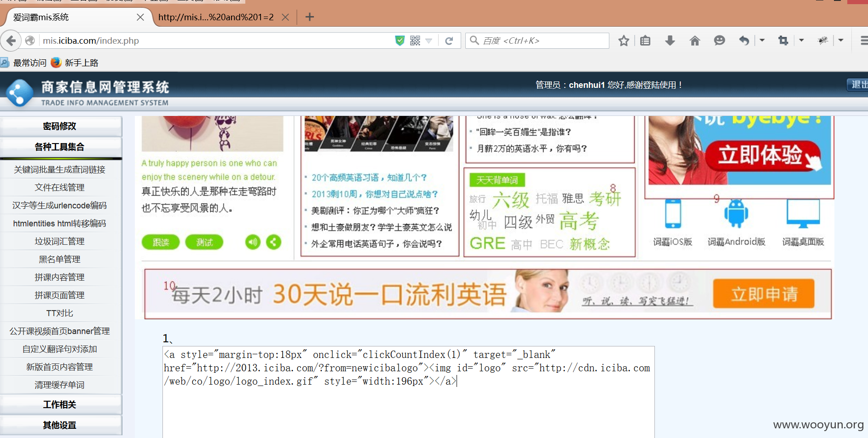Open htmlentities html转移编码 tool
This screenshot has height=438, width=868.
click(60, 224)
